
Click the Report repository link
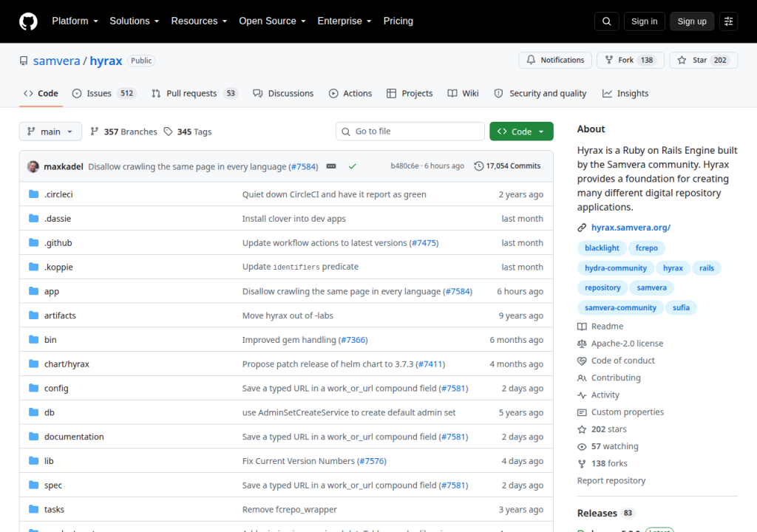611,480
